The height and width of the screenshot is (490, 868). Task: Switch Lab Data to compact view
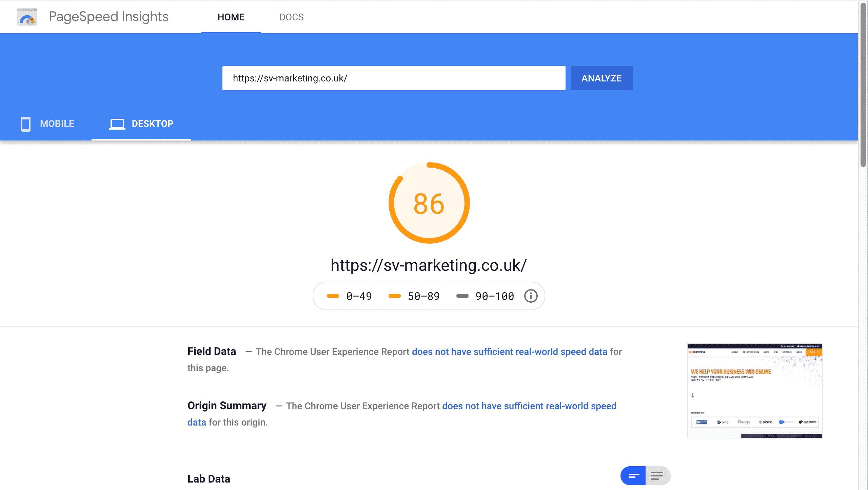[x=633, y=476]
